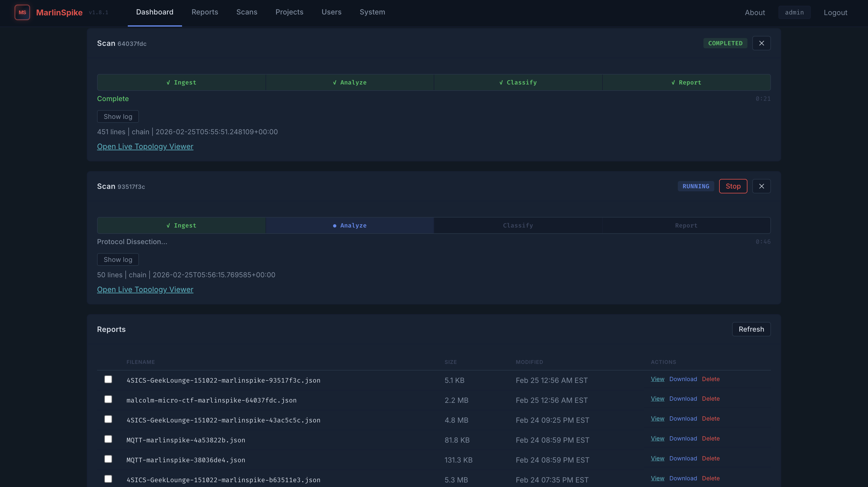The image size is (868, 487).
Task: Show log for completed scan 64037fdc
Action: click(x=118, y=116)
